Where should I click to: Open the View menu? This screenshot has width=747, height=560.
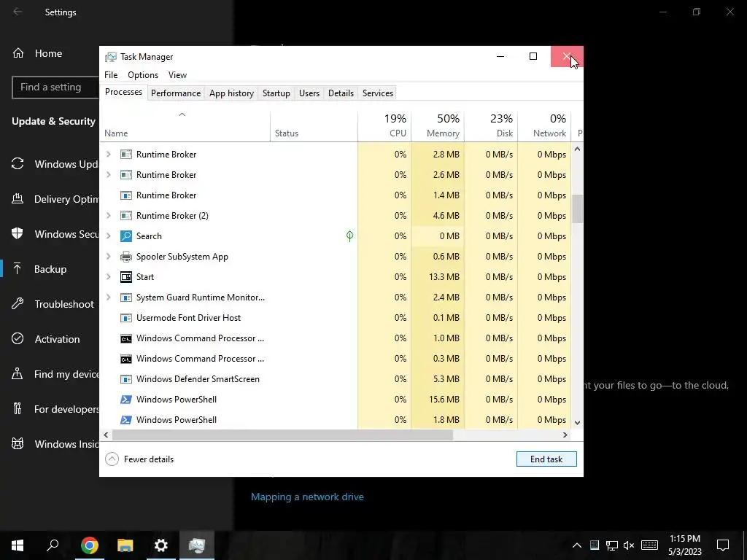[177, 75]
